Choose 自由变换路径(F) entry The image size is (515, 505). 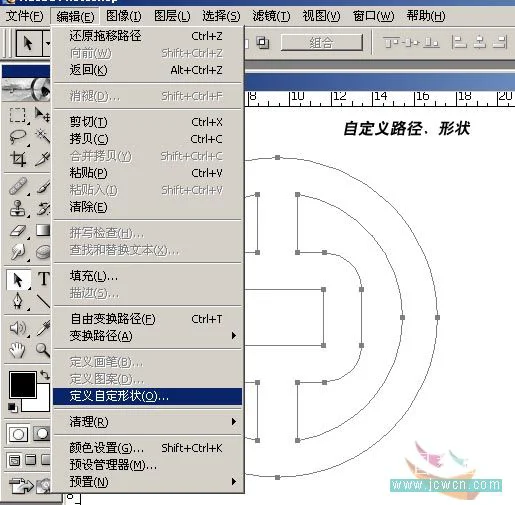(x=147, y=319)
